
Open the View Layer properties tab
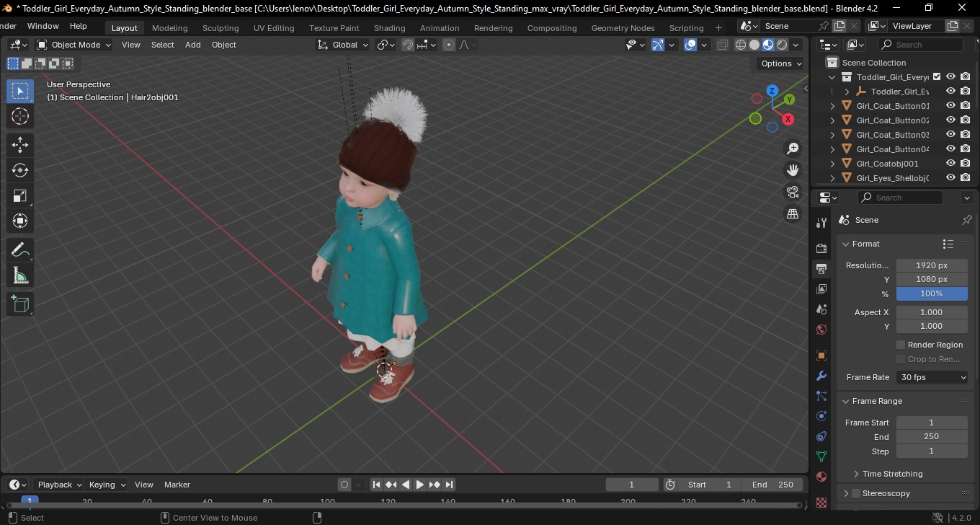coord(821,289)
